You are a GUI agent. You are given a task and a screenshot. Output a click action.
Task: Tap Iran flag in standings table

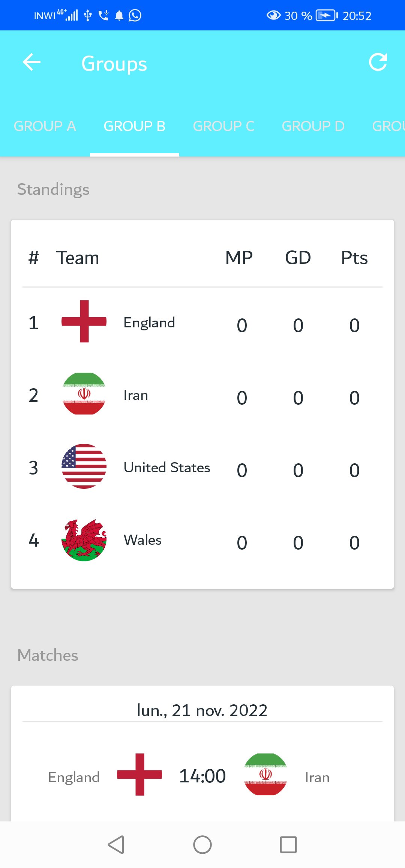pyautogui.click(x=84, y=394)
